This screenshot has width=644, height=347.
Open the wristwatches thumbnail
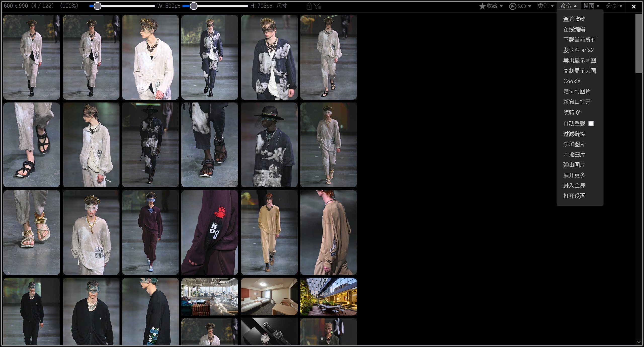tap(269, 332)
